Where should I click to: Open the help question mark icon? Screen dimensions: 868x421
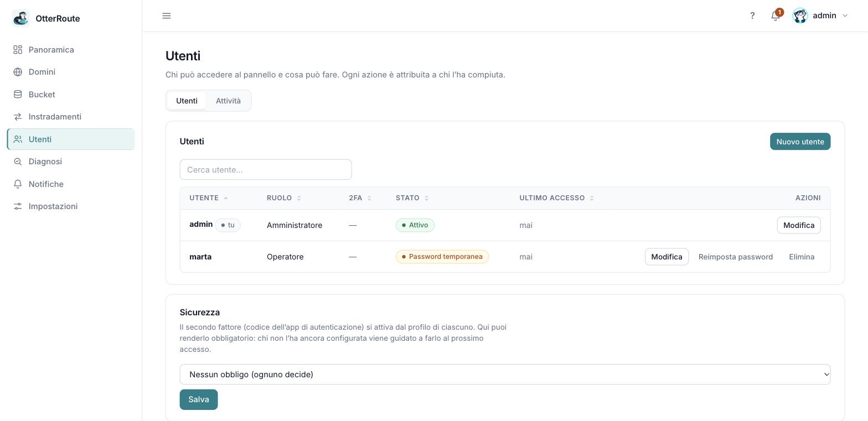752,15
